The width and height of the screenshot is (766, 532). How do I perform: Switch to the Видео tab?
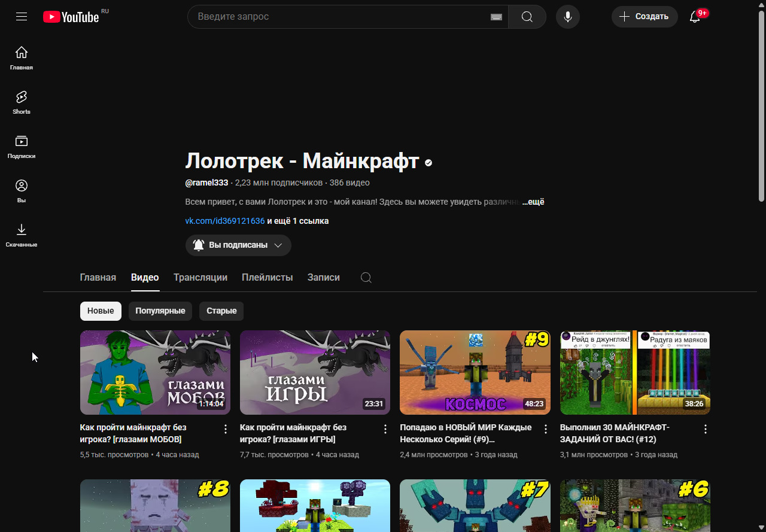pyautogui.click(x=145, y=278)
